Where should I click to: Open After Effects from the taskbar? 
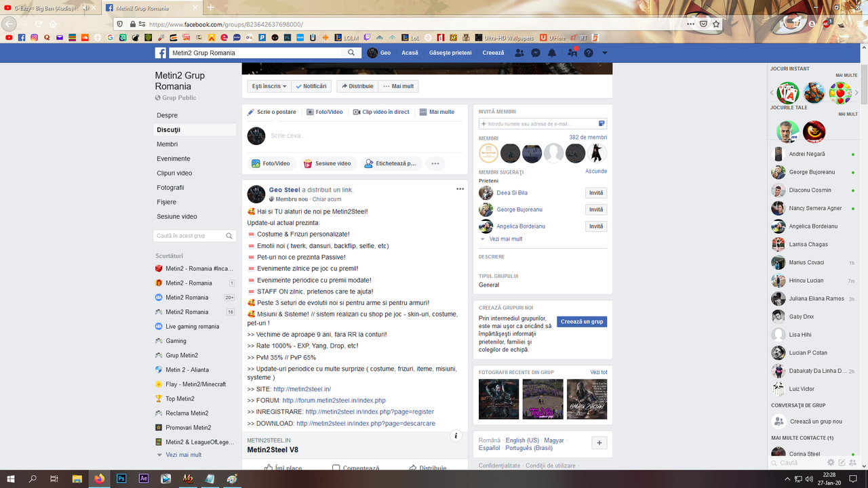coord(144,479)
